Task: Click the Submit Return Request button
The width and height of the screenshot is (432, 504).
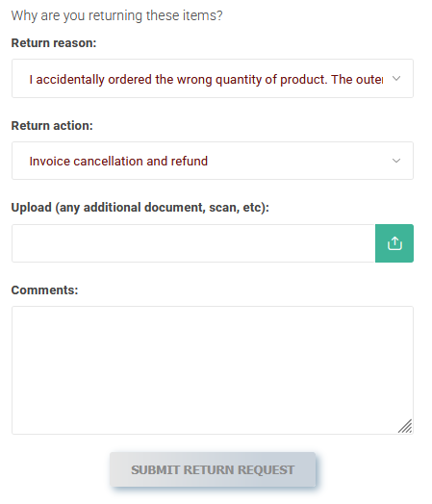Action: pos(213,469)
